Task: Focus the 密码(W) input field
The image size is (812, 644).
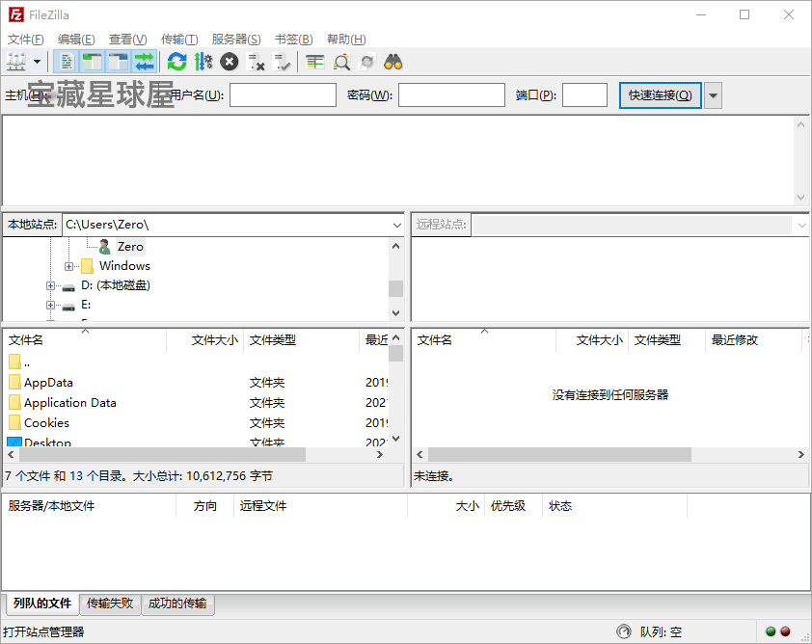Action: [x=451, y=95]
